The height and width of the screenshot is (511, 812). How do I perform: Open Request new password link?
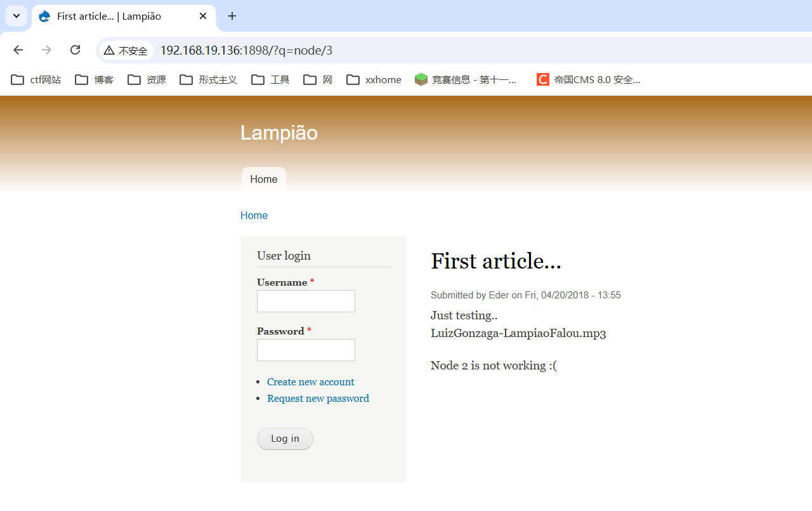click(318, 399)
